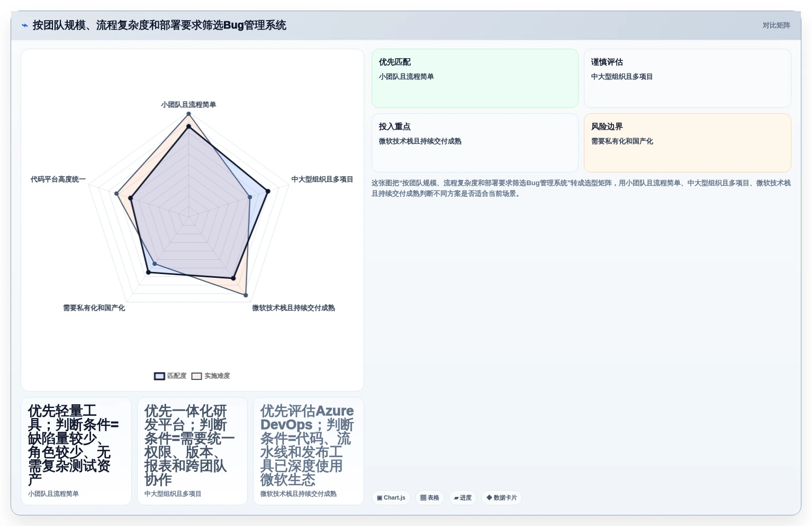Screen dimensions: 812x526
Task: Click the matrix description paragraph text
Action: pos(581,188)
